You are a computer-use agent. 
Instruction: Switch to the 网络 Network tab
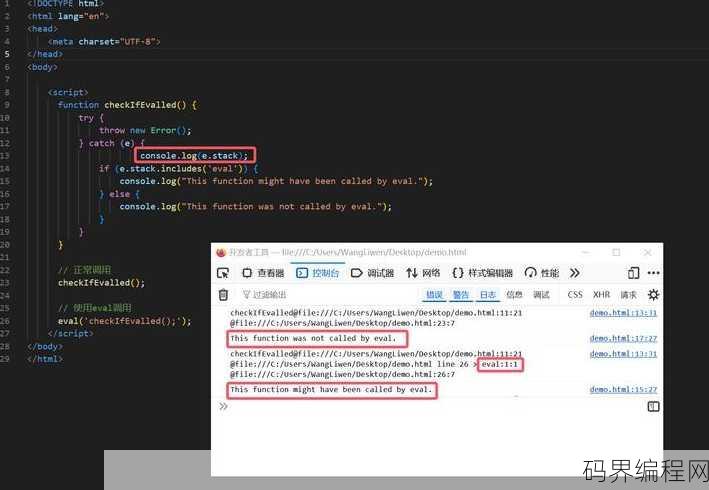tap(423, 273)
